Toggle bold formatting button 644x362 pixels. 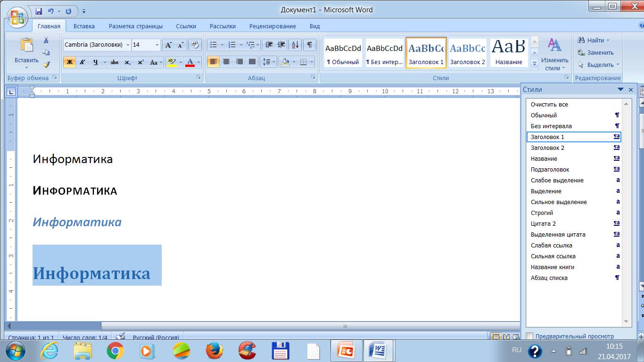click(x=69, y=62)
